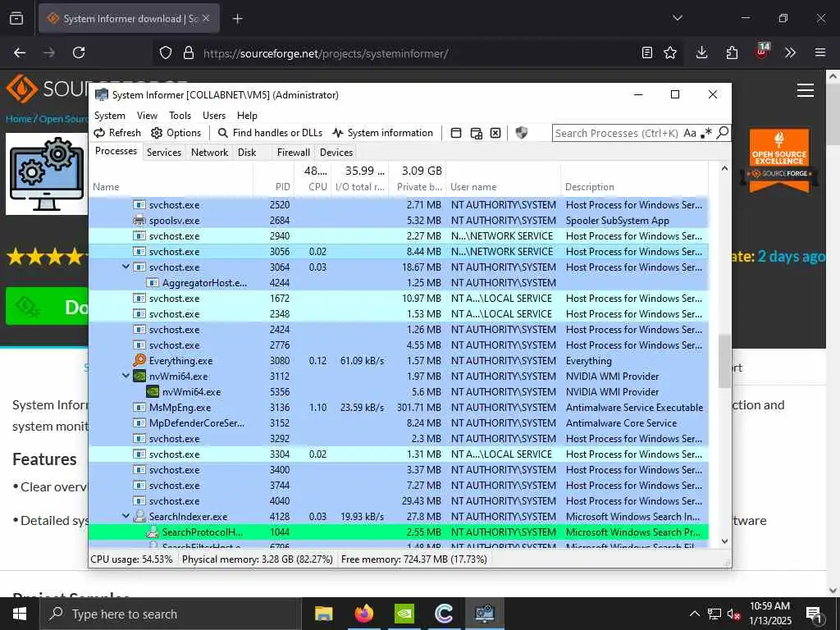Click Physical memory status bar entry
The height and width of the screenshot is (630, 840).
tap(258, 559)
